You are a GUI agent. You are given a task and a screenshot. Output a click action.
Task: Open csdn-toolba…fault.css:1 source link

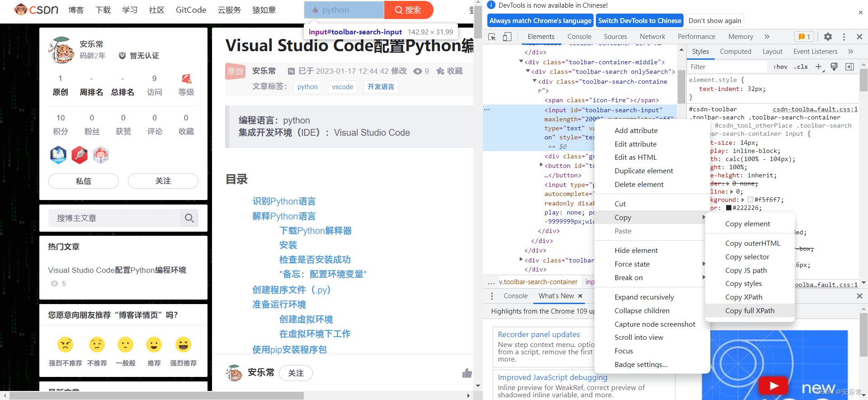(815, 109)
